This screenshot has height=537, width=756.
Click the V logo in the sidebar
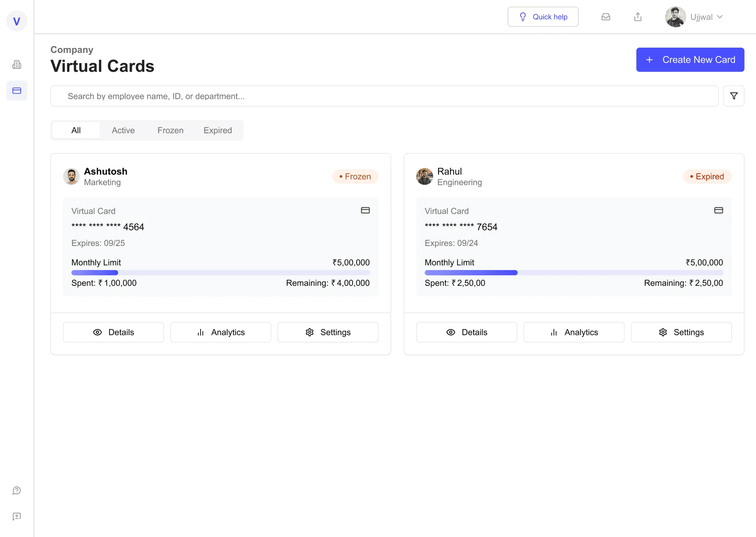[x=17, y=21]
